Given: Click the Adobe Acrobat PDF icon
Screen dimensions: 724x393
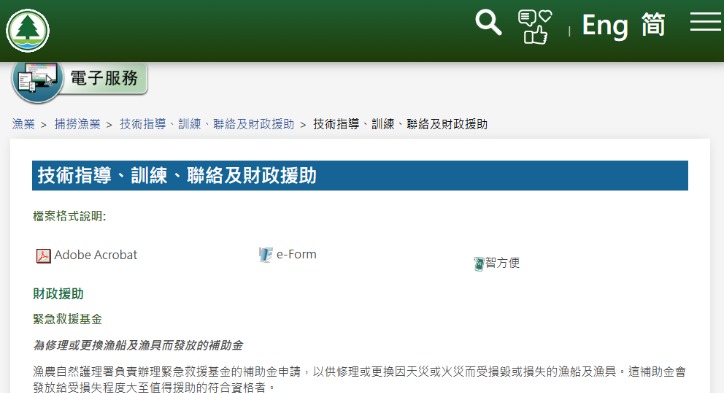Looking at the screenshot, I should (43, 255).
